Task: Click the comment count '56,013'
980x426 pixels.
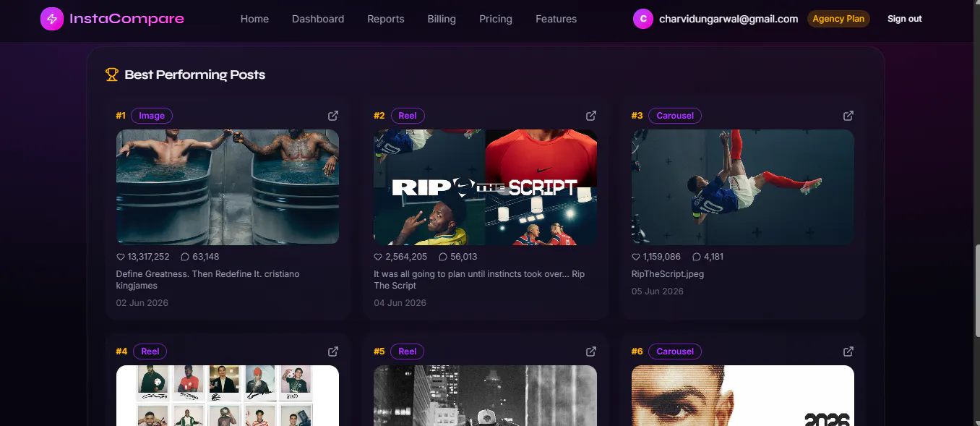Action: click(464, 257)
